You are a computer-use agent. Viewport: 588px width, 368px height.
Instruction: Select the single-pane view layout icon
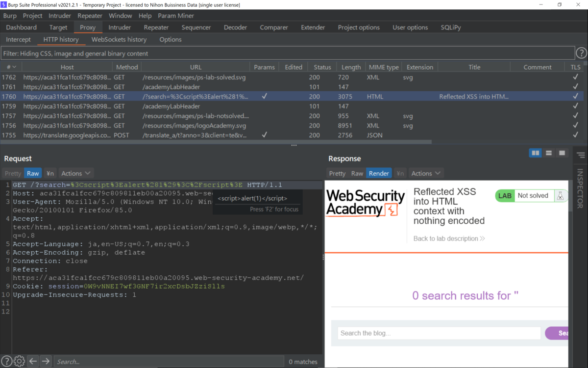click(562, 153)
